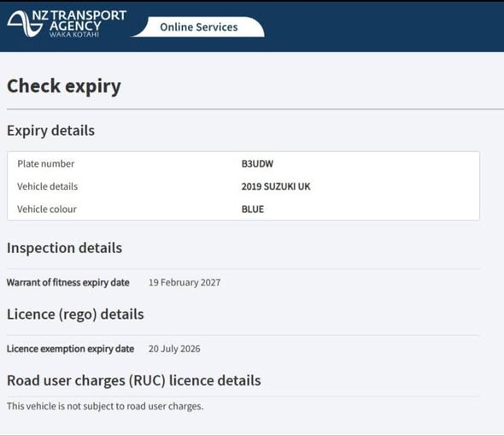Viewport: 504px width, 436px height.
Task: Click the Licence (rego) details heading
Action: coord(75,315)
